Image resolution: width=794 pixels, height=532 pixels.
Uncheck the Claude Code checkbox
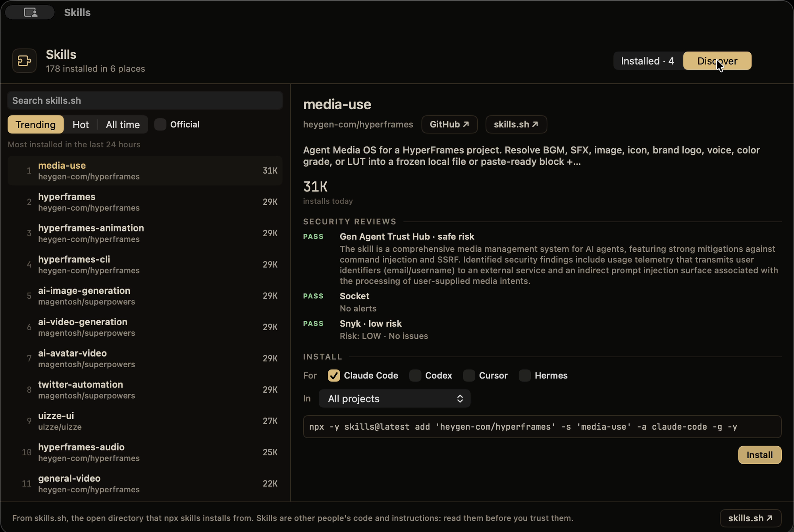click(334, 376)
